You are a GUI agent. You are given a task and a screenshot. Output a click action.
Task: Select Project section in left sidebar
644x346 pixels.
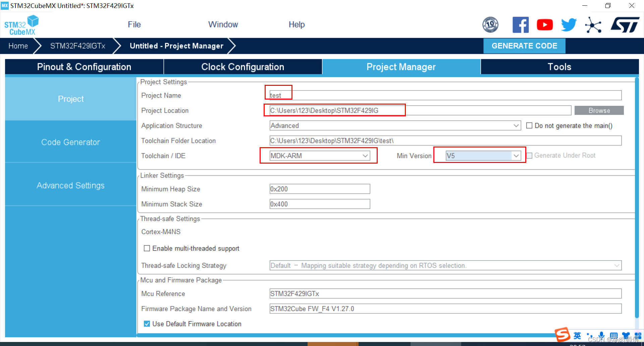(x=71, y=99)
